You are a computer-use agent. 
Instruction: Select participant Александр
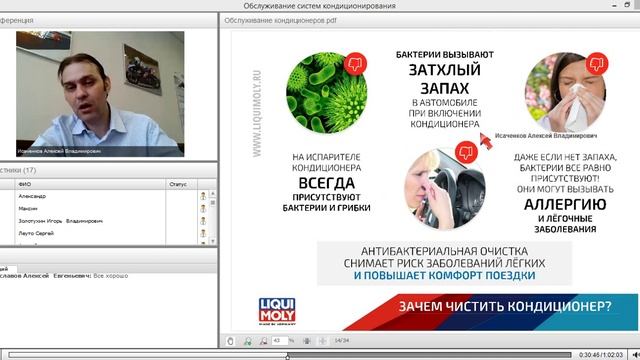coord(32,196)
